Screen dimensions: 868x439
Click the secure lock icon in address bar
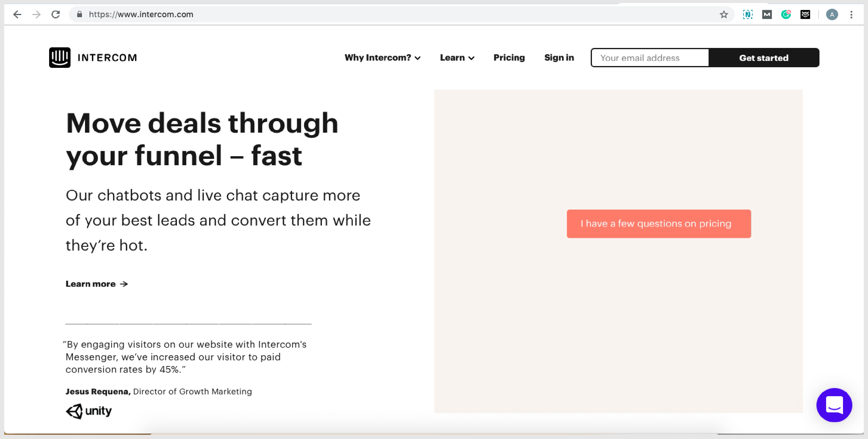point(79,14)
